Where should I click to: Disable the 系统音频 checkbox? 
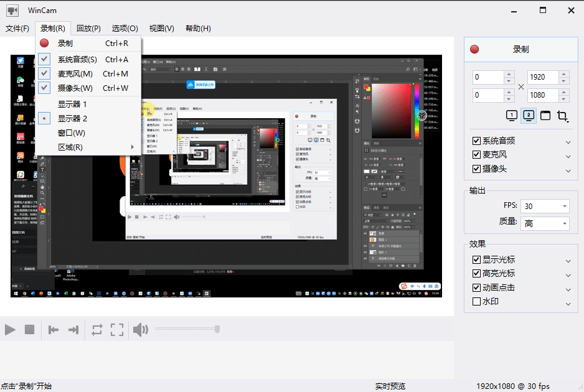point(477,140)
